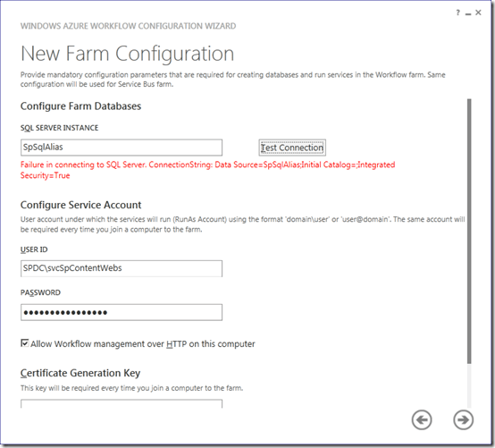
Task: Click the back arrow navigation button
Action: 422,420
